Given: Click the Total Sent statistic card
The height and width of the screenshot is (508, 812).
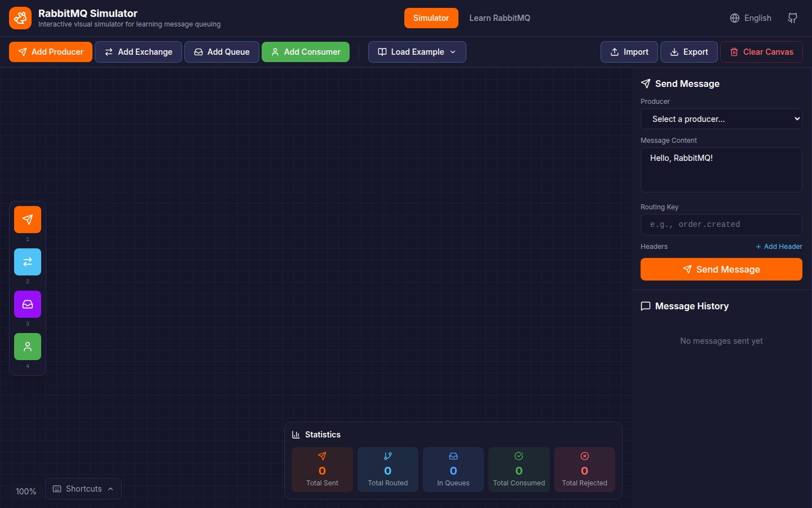Looking at the screenshot, I should click(x=322, y=470).
